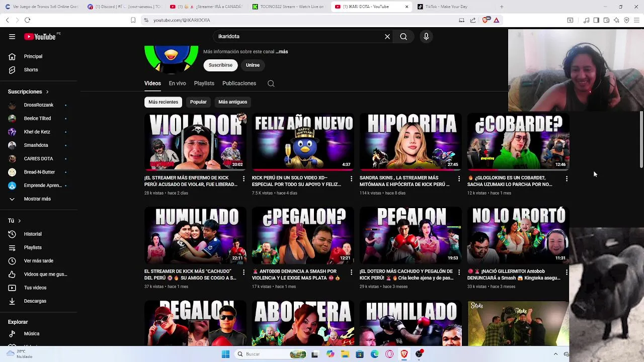Expand the Suscripciones section chevron
Image resolution: width=644 pixels, height=362 pixels.
coord(47,92)
